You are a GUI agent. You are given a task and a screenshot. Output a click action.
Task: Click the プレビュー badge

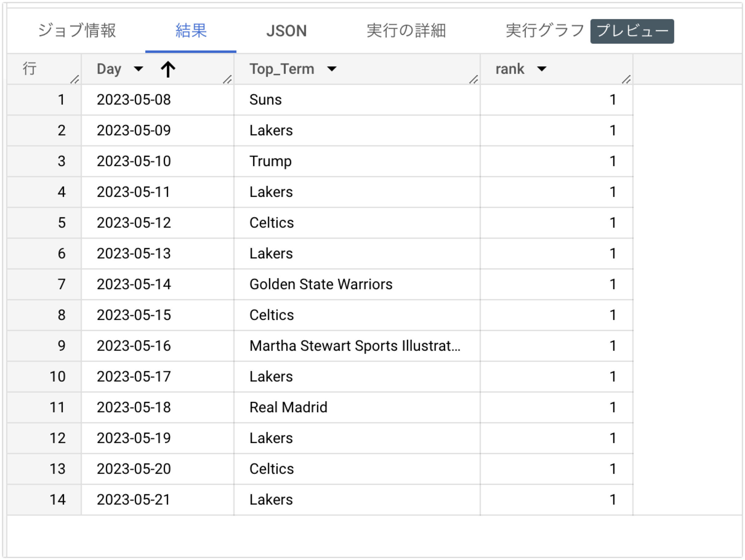click(632, 31)
